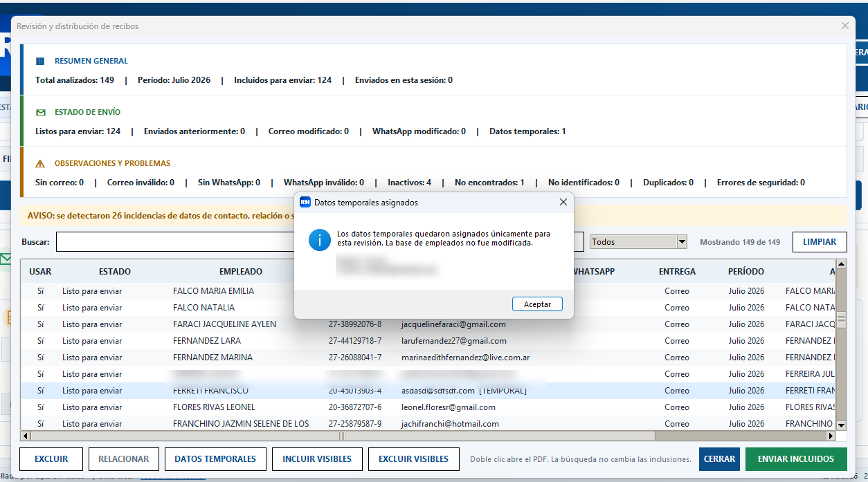The height and width of the screenshot is (482, 868).
Task: Click EXCLUIR VISIBLES
Action: pyautogui.click(x=414, y=459)
